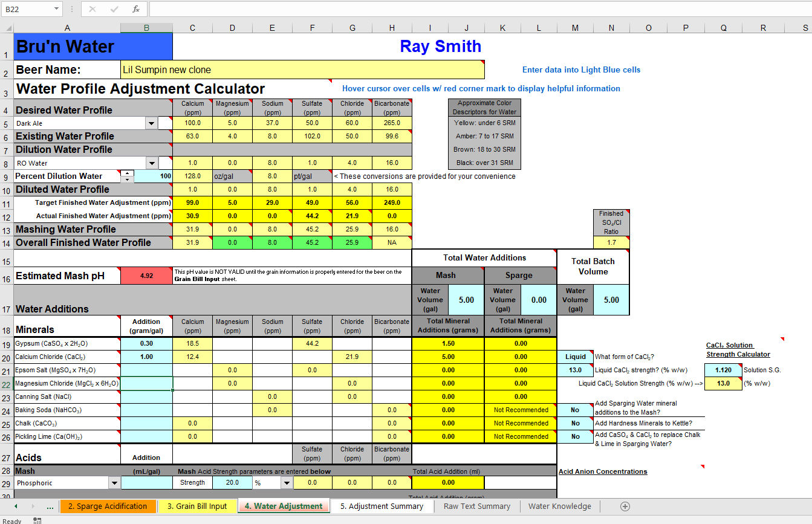Click the Calcium Chloride Total Mineral Additions 5.00
The image size is (812, 524).
coord(448,357)
